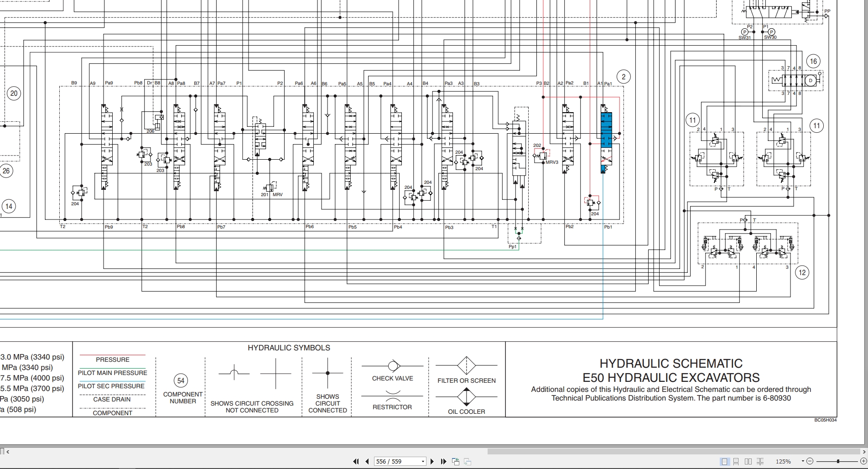Click the horizontal scrollbar left arrow
Image resolution: width=868 pixels, height=469 pixels.
[x=8, y=452]
